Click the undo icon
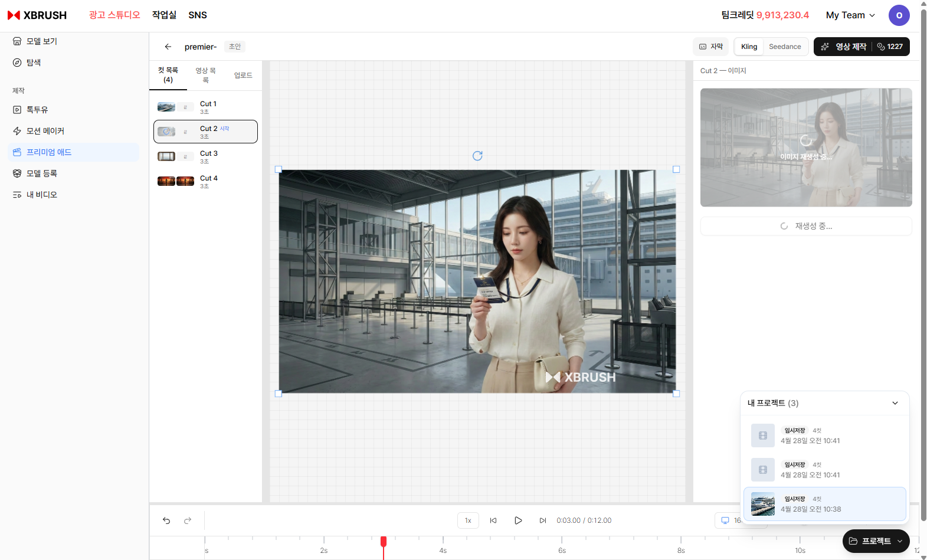The height and width of the screenshot is (560, 927). [166, 520]
